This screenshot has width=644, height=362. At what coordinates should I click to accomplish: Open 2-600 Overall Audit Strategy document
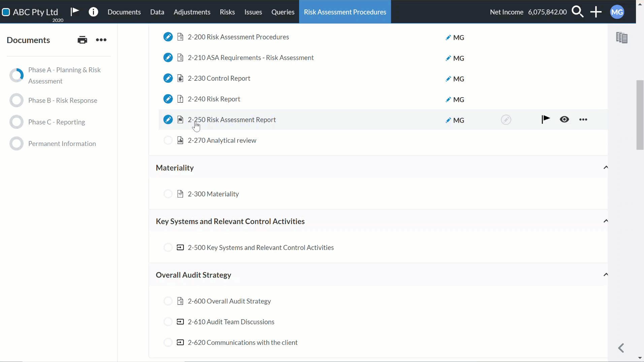pyautogui.click(x=229, y=301)
